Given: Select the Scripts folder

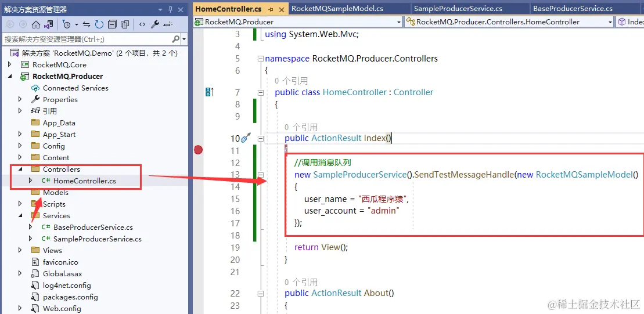Looking at the screenshot, I should coord(54,204).
